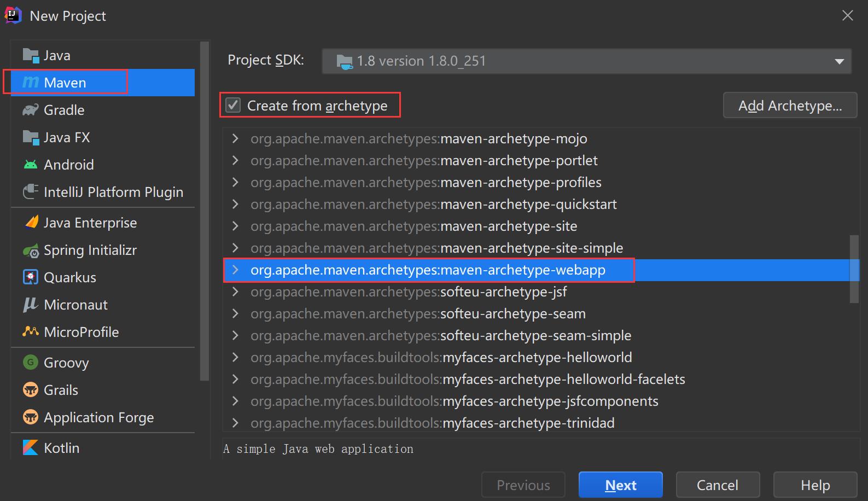The height and width of the screenshot is (501, 868).
Task: Expand myfaces-archetype-helloworld arrow
Action: pos(235,357)
